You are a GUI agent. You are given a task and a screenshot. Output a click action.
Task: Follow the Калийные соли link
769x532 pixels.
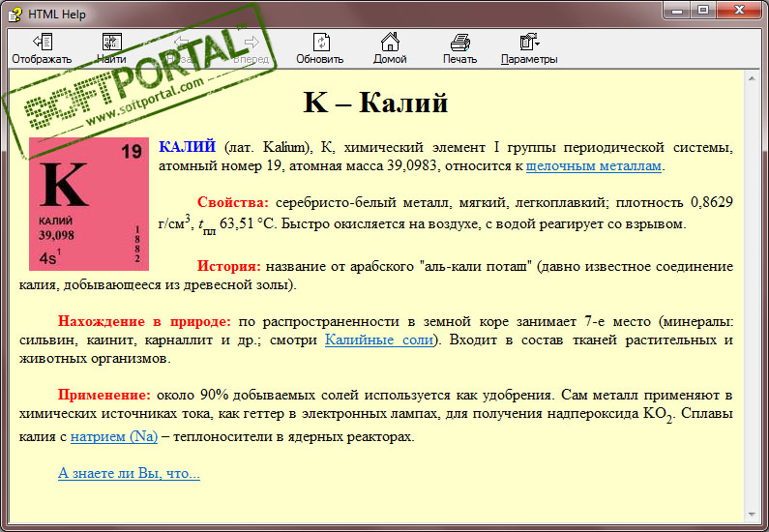click(379, 340)
